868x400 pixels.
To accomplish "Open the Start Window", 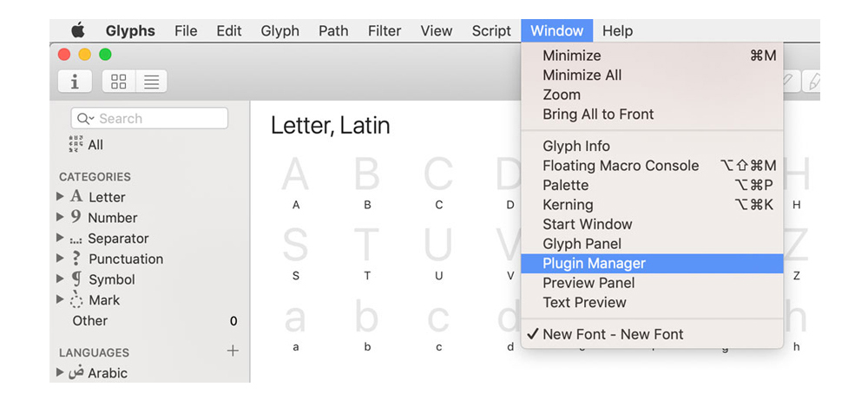I will pyautogui.click(x=652, y=224).
